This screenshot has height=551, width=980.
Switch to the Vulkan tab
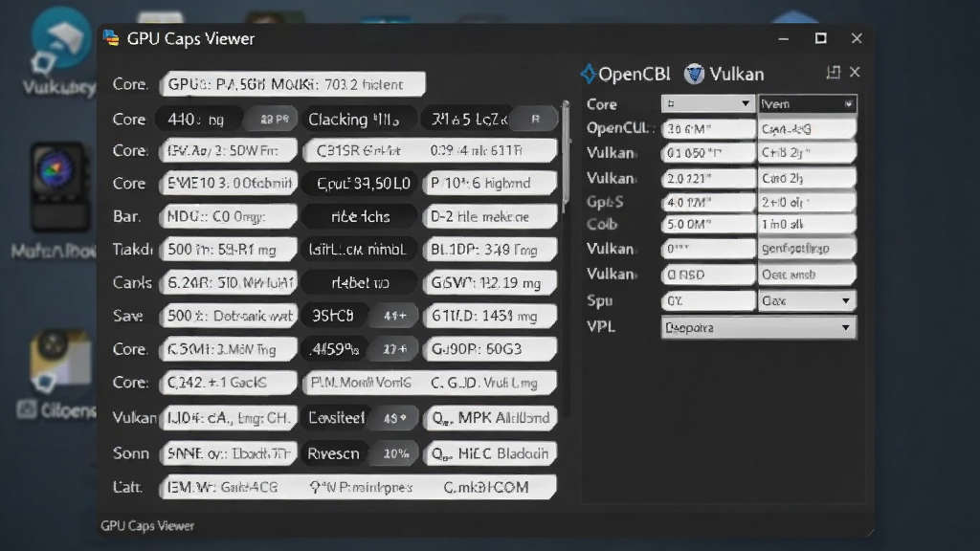[724, 74]
